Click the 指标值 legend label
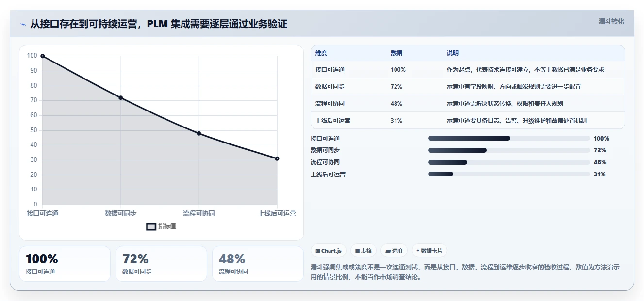The height and width of the screenshot is (301, 644). [x=167, y=226]
